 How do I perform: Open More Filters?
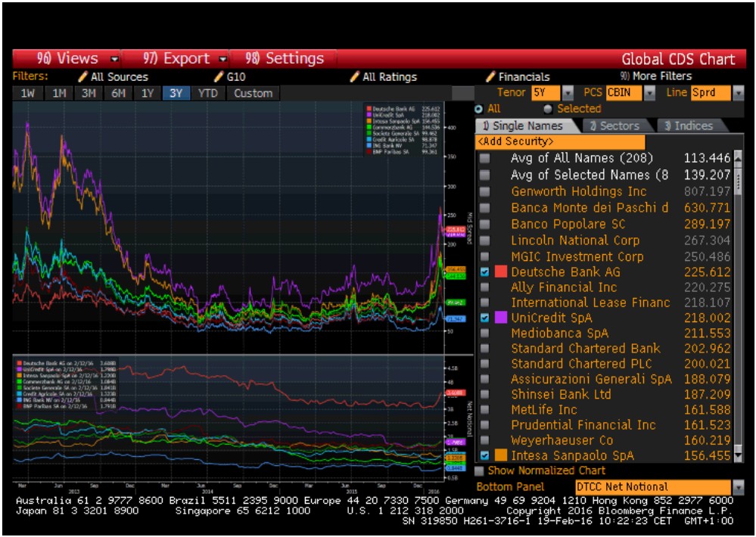tap(656, 76)
